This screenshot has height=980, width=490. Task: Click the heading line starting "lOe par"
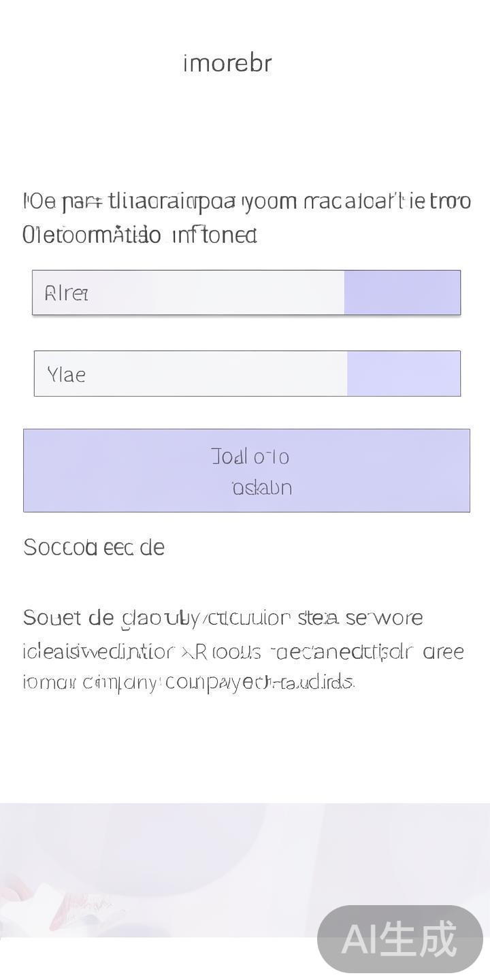[246, 201]
